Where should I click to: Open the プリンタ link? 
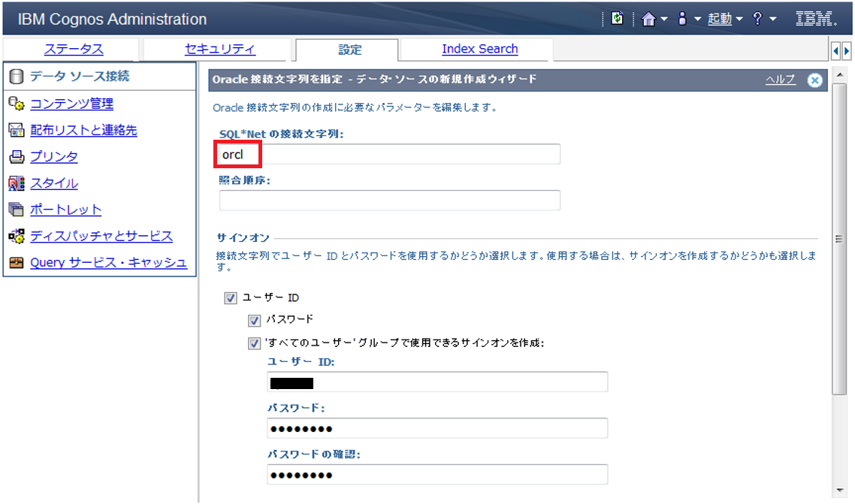[x=54, y=156]
